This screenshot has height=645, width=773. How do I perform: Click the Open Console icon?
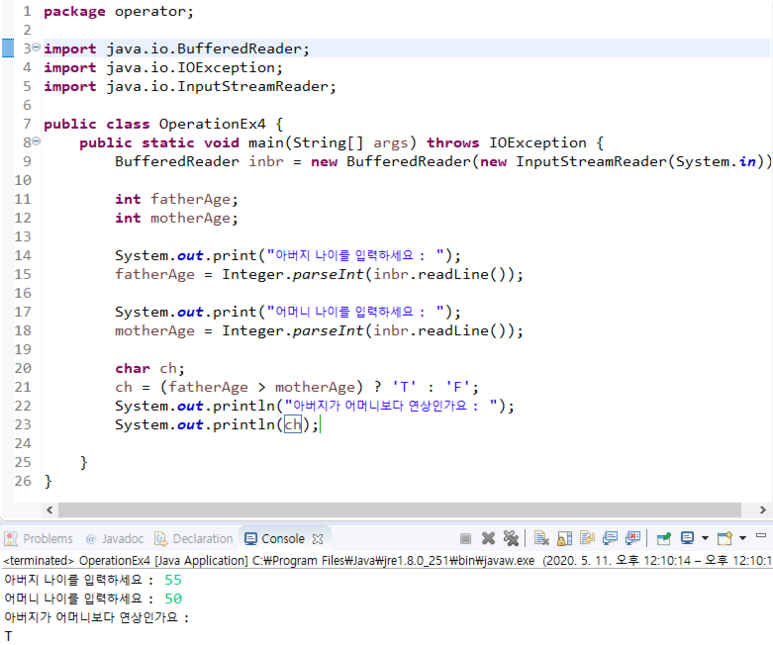tap(725, 538)
